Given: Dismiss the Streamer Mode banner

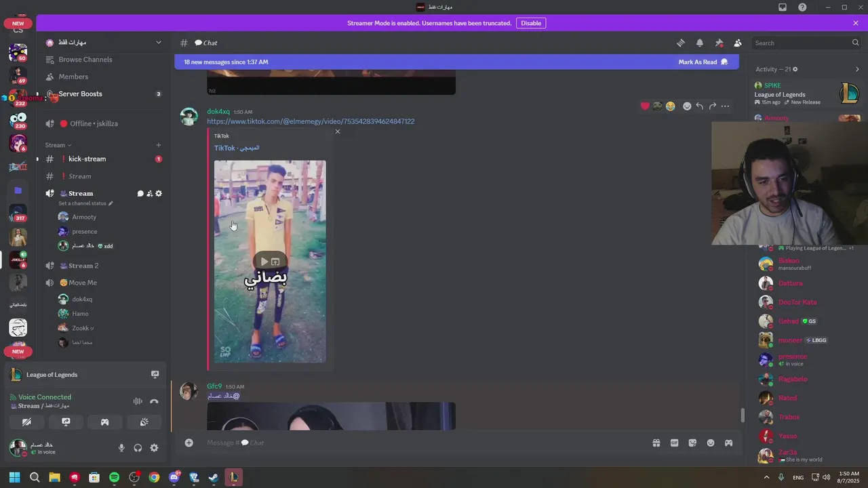Looking at the screenshot, I should (x=856, y=23).
